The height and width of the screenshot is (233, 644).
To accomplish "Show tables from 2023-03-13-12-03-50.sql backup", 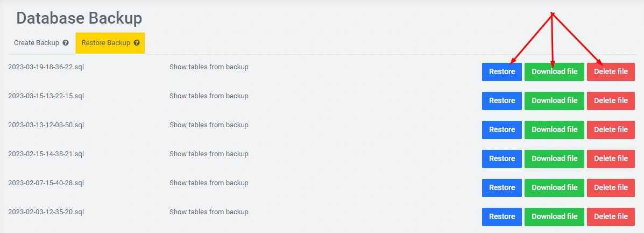I will pos(209,125).
